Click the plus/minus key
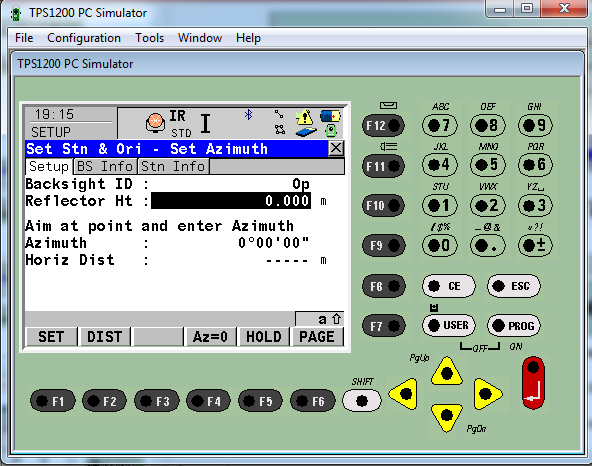 tap(535, 245)
